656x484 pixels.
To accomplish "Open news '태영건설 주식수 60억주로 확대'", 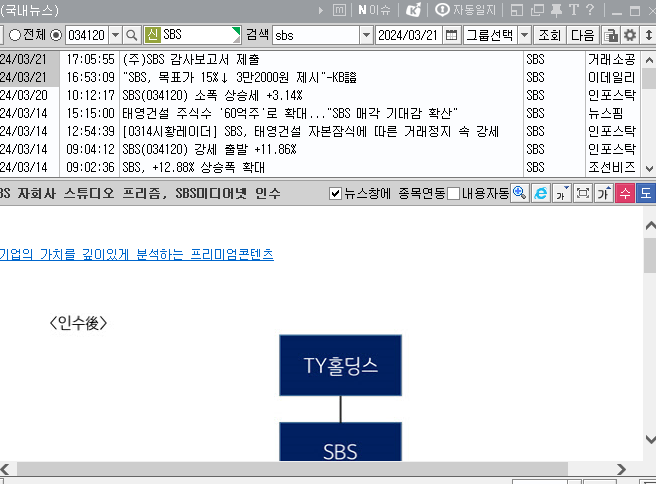I will point(290,113).
